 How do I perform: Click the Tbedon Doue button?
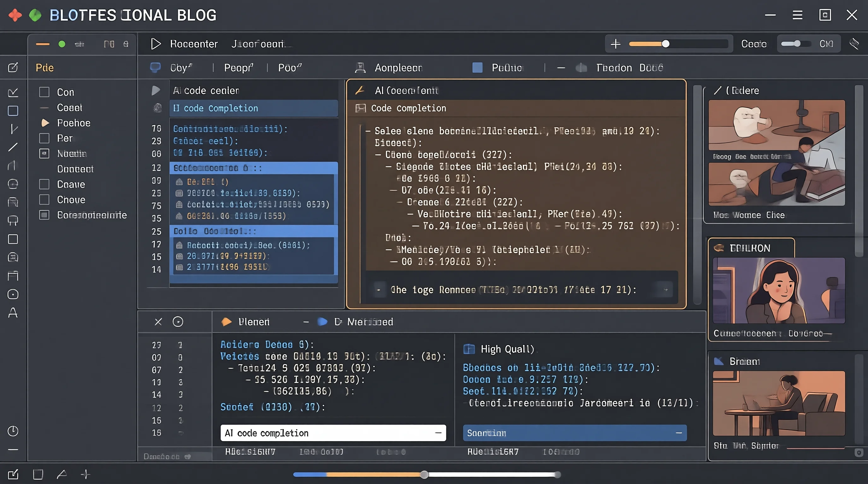(x=630, y=68)
